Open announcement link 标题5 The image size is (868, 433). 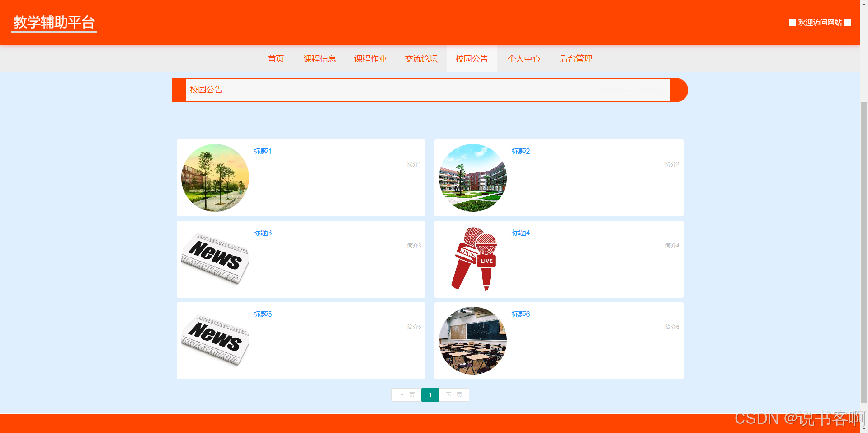click(x=262, y=314)
